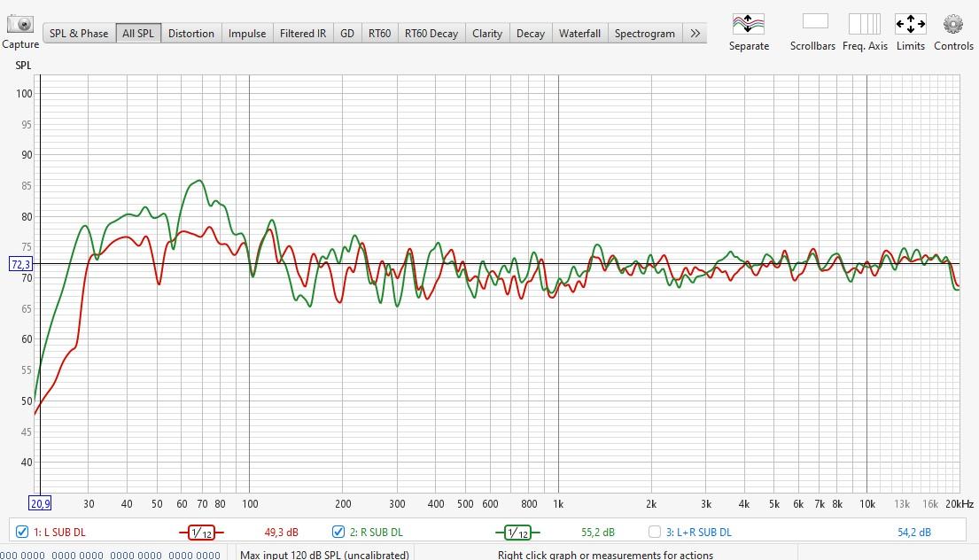Open the Controls gear icon

click(952, 24)
